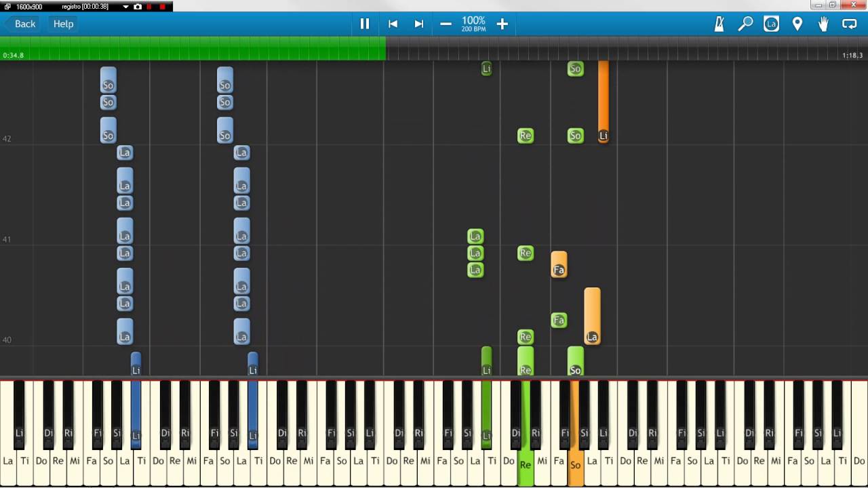The image size is (868, 488).
Task: Click the green Fa falling note
Action: pos(559,320)
